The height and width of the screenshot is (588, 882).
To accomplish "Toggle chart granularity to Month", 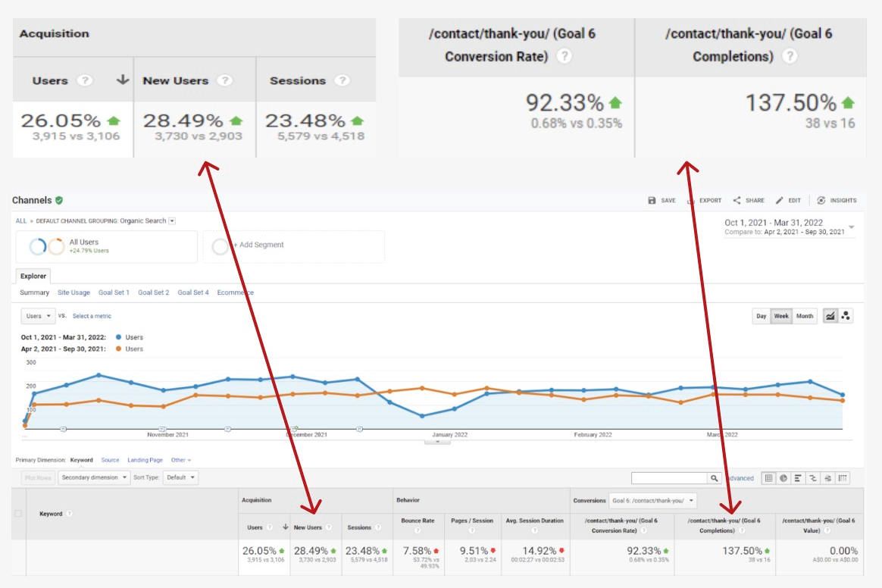I will click(x=805, y=316).
